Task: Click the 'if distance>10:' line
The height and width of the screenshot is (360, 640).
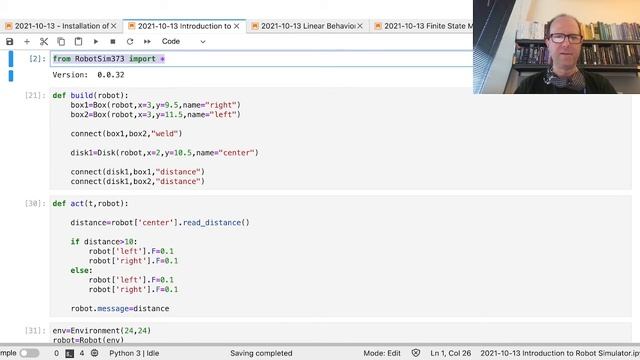Action: click(104, 242)
